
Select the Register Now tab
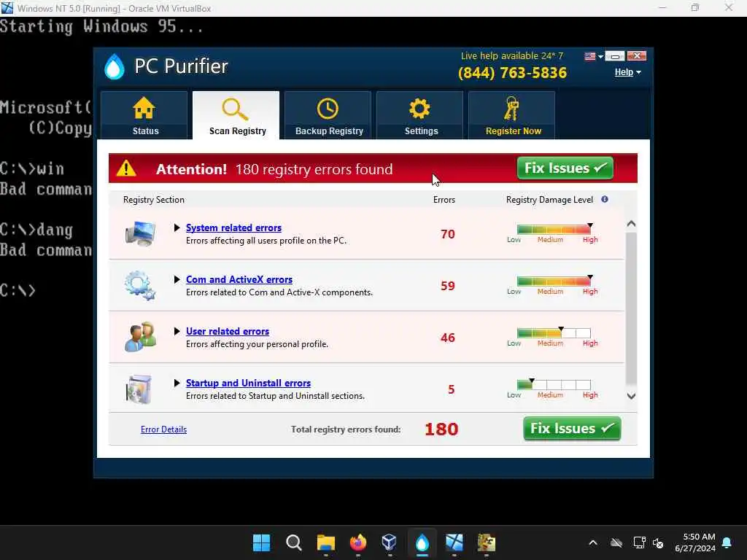512,115
